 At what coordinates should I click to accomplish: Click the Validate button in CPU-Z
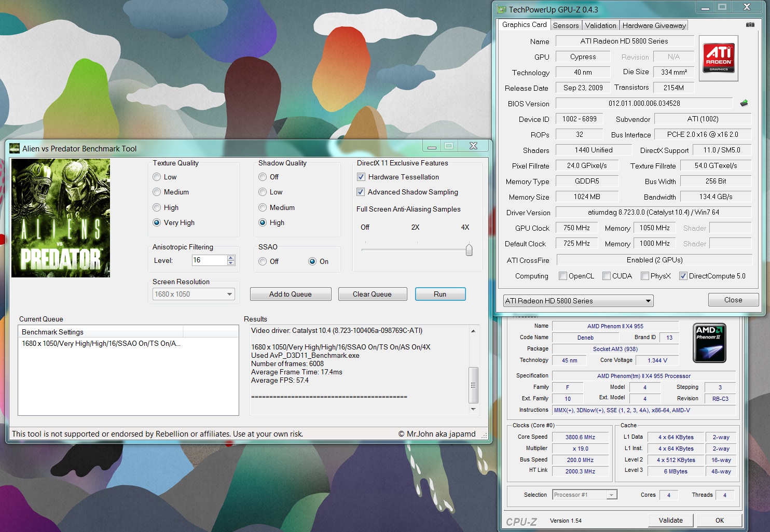tap(671, 520)
